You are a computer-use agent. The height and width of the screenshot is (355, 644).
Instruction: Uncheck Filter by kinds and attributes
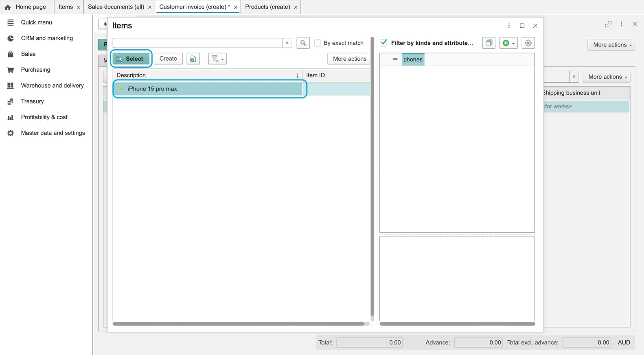(x=383, y=43)
